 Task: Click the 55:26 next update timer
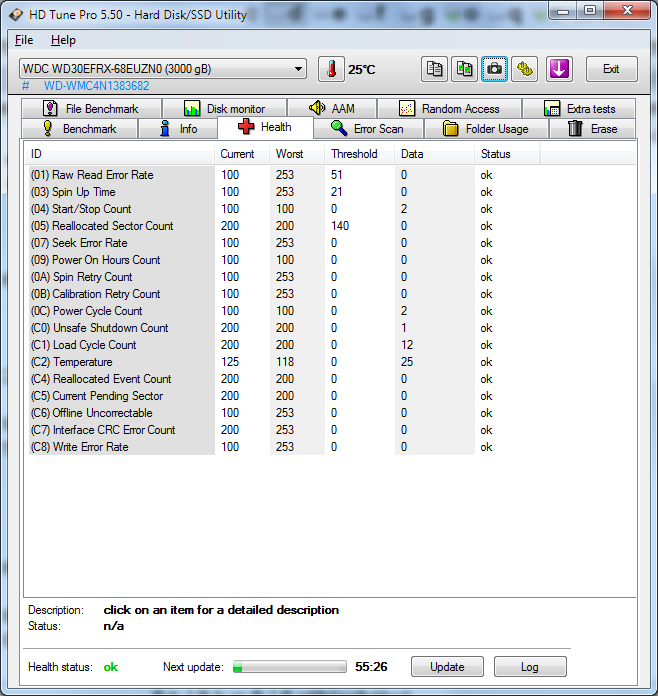coord(371,667)
